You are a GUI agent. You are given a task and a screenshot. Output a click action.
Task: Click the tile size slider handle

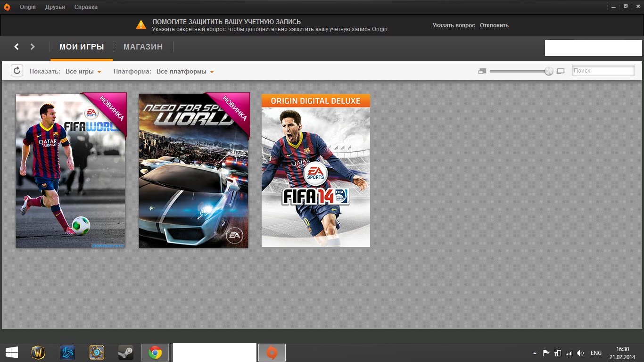(549, 71)
